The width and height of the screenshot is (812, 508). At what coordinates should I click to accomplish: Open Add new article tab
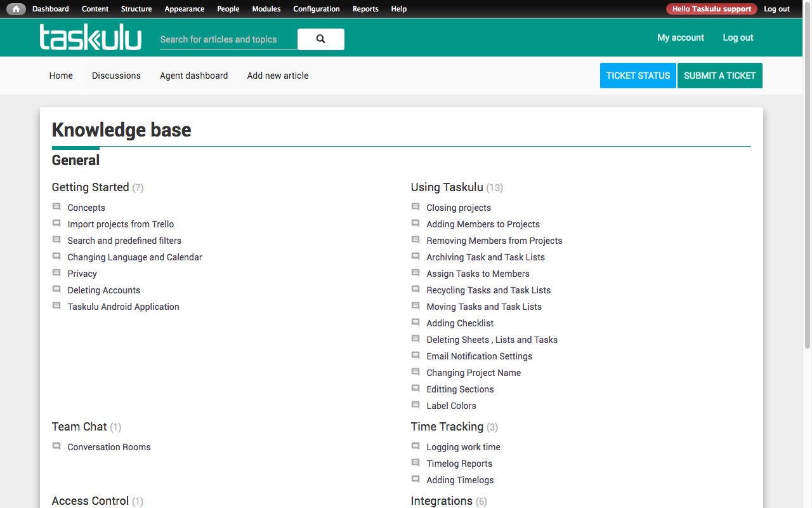pos(278,76)
